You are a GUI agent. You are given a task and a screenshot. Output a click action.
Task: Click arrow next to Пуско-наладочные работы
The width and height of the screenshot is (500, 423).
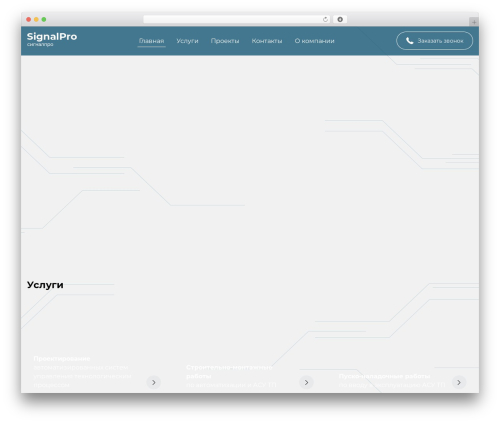pos(459,382)
